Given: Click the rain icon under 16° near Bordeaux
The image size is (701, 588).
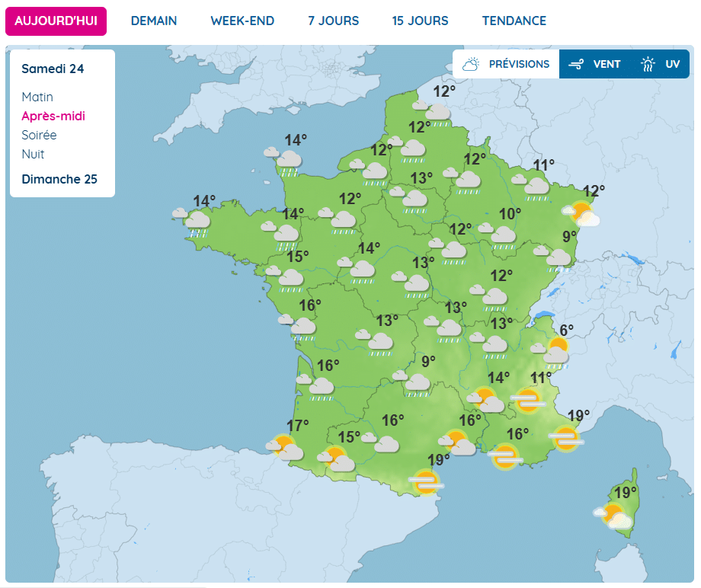Looking at the screenshot, I should click(315, 387).
